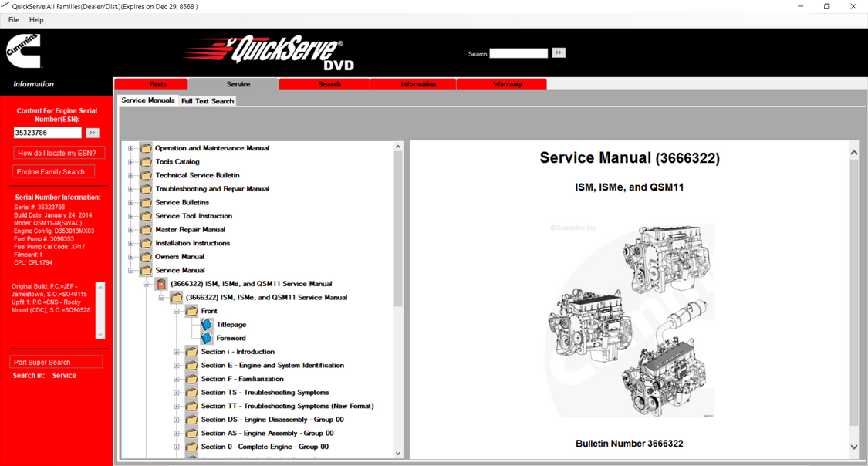The height and width of the screenshot is (466, 868).
Task: Expand Section DS - Engine Disassembly
Action: click(x=176, y=419)
